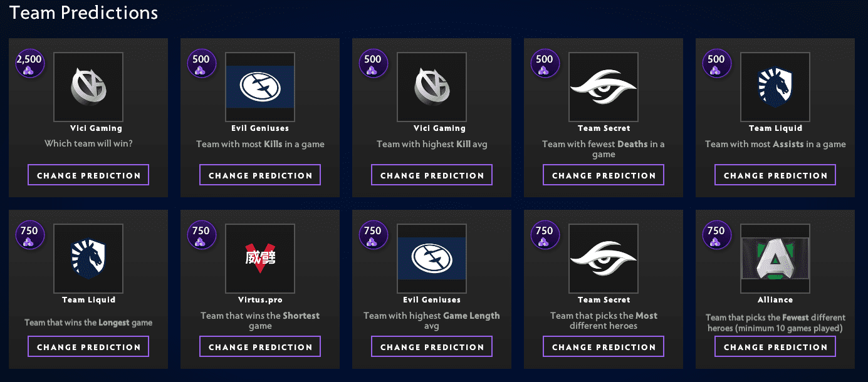Viewport: 868px width, 382px height.
Task: Change prediction for highest Game Length avg
Action: pos(432,347)
